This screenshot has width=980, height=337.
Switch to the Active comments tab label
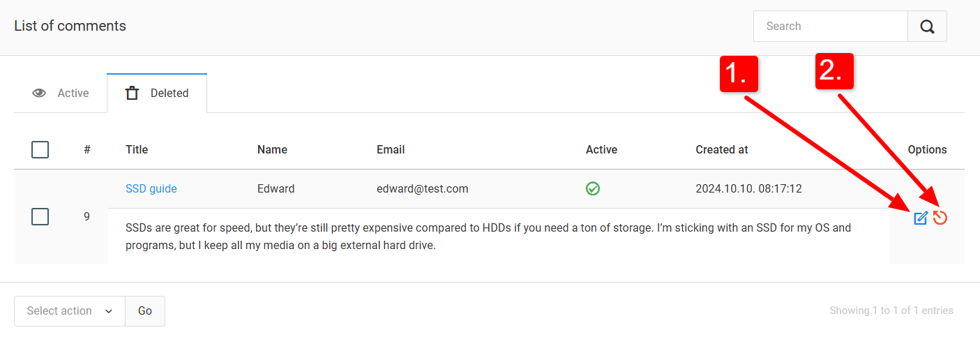(x=73, y=93)
